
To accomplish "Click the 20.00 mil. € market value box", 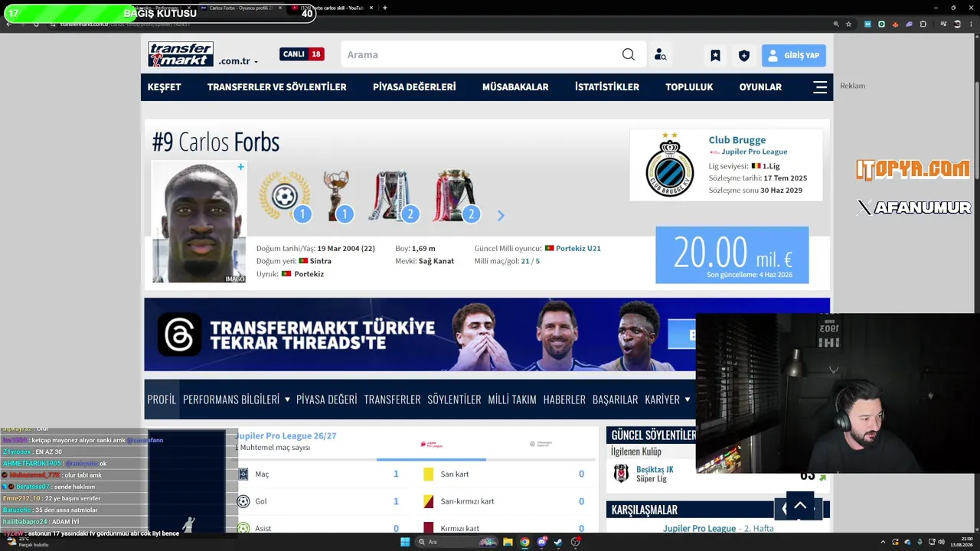I will pyautogui.click(x=732, y=255).
